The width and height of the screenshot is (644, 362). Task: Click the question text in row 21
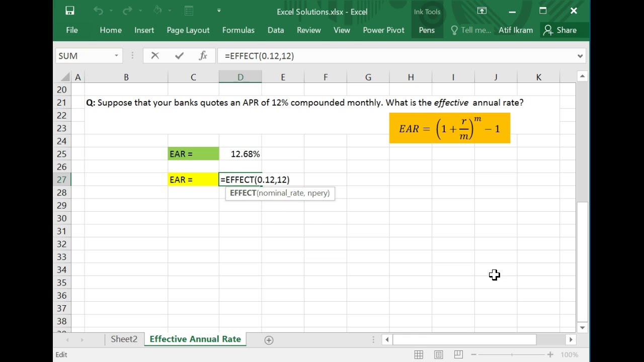coord(304,103)
